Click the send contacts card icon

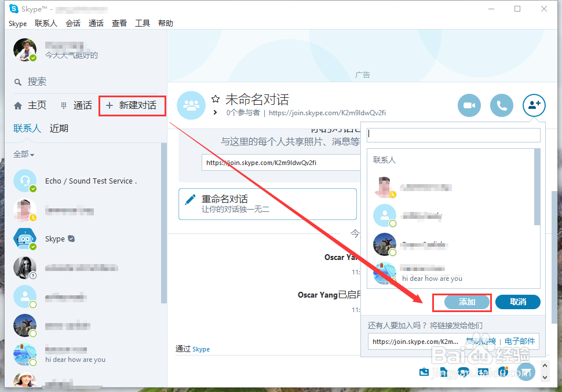(483, 372)
